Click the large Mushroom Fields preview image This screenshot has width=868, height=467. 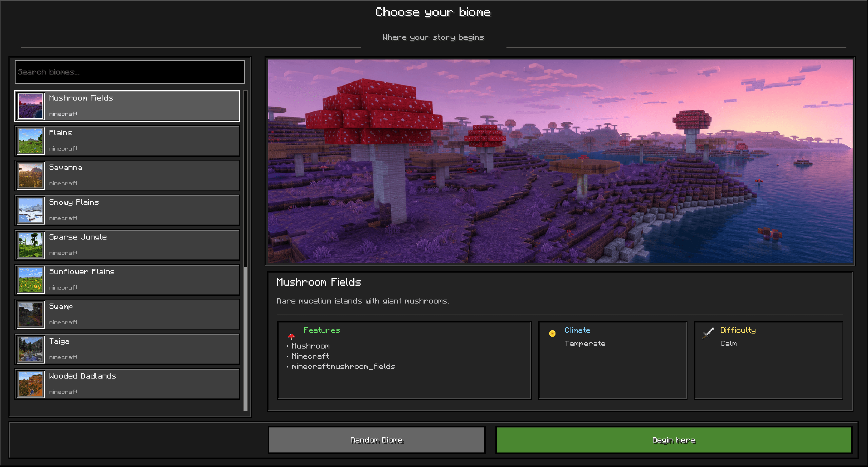[x=560, y=161]
